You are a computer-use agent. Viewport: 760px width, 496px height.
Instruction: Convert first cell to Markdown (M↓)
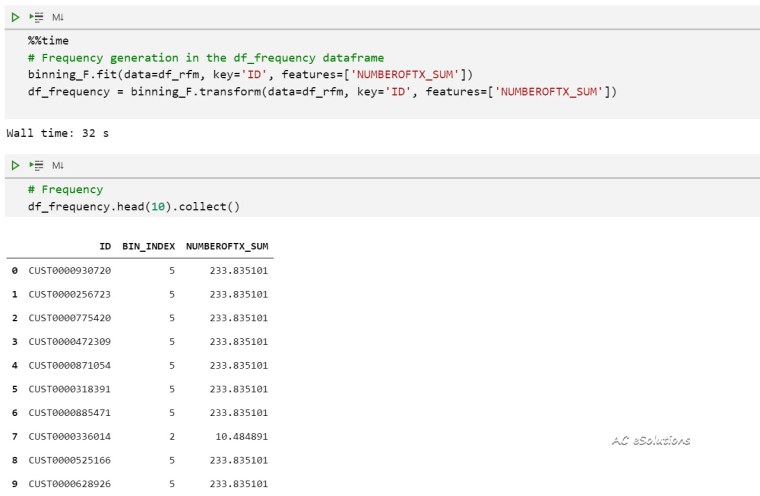pyautogui.click(x=58, y=17)
